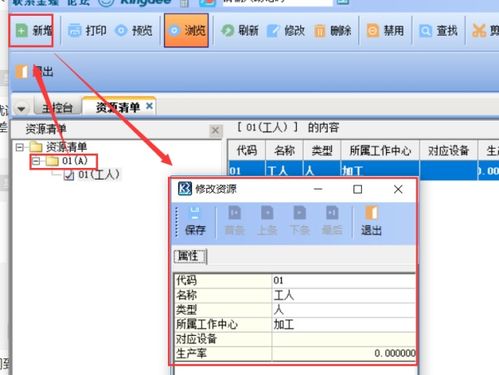
Task: Close the 资源清单 tree panel
Action: click(215, 130)
